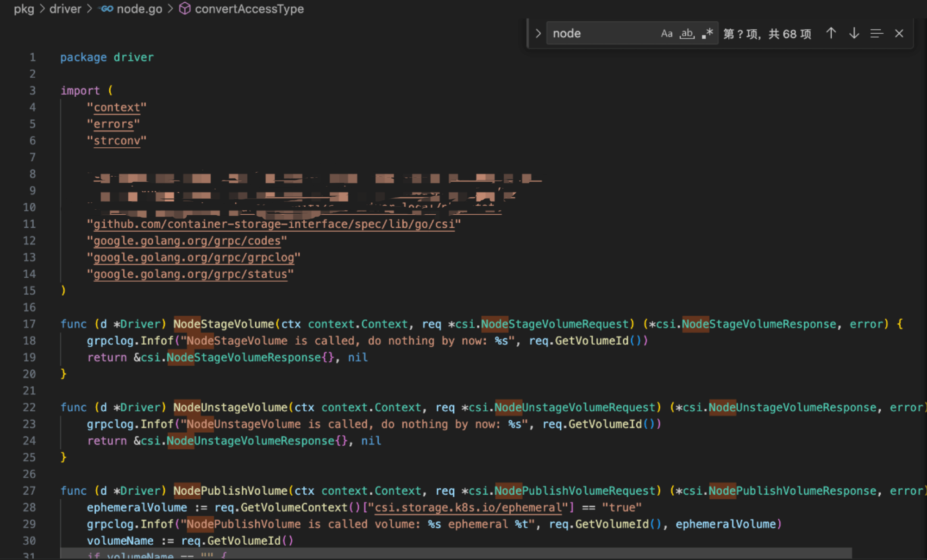Click the Go file icon in breadcrumb

tap(106, 9)
